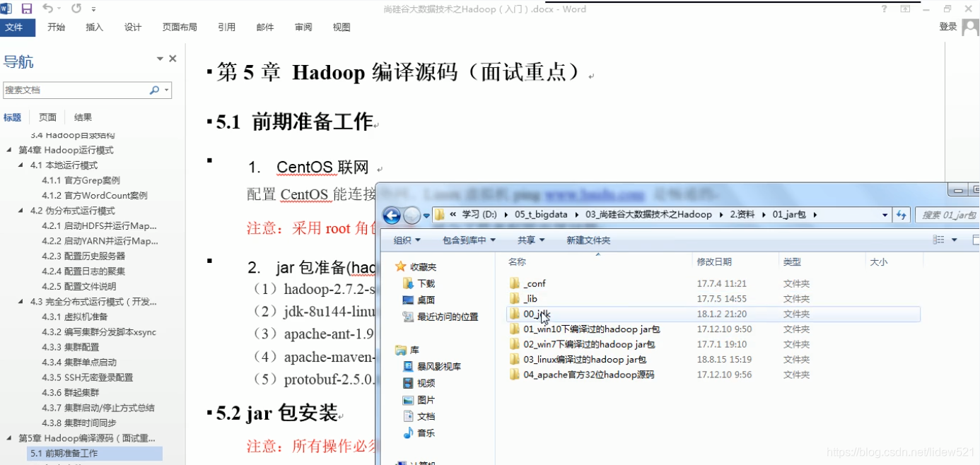
Task: Open the 引用 ribbon tab
Action: pyautogui.click(x=226, y=28)
